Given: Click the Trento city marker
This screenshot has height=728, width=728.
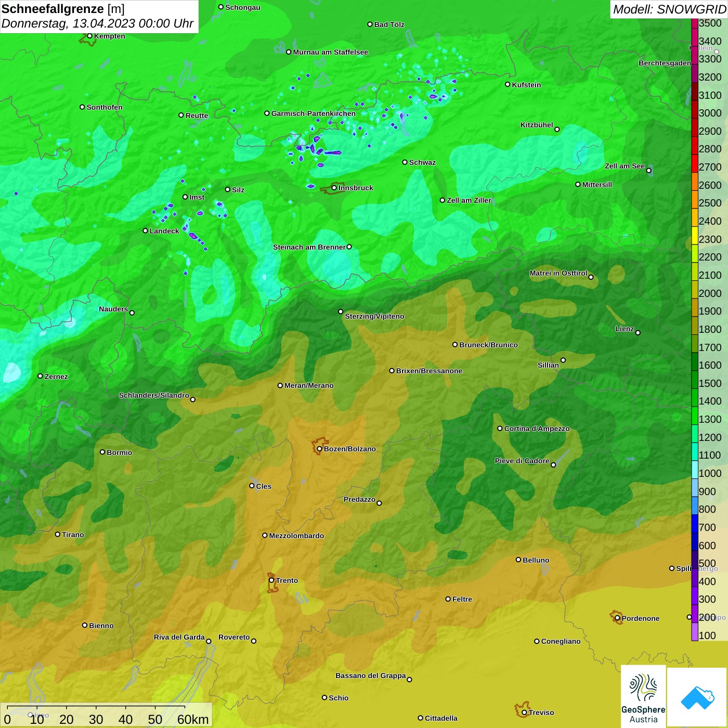Looking at the screenshot, I should click(x=271, y=580).
